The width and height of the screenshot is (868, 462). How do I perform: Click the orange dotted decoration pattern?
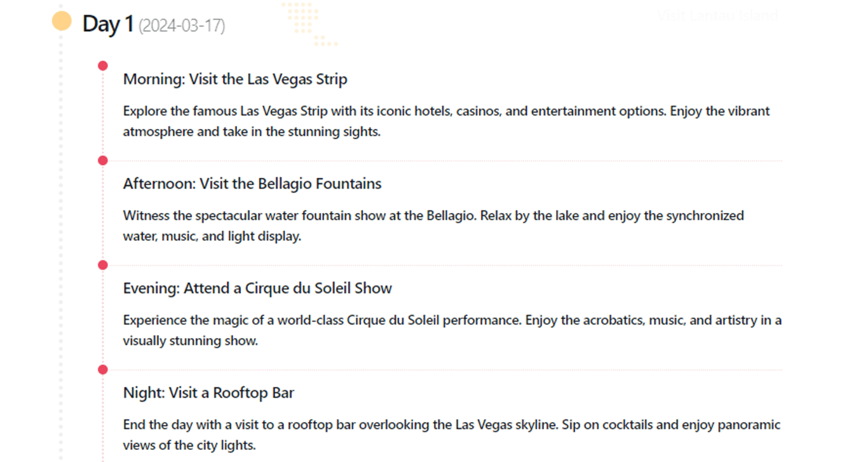pos(305,19)
